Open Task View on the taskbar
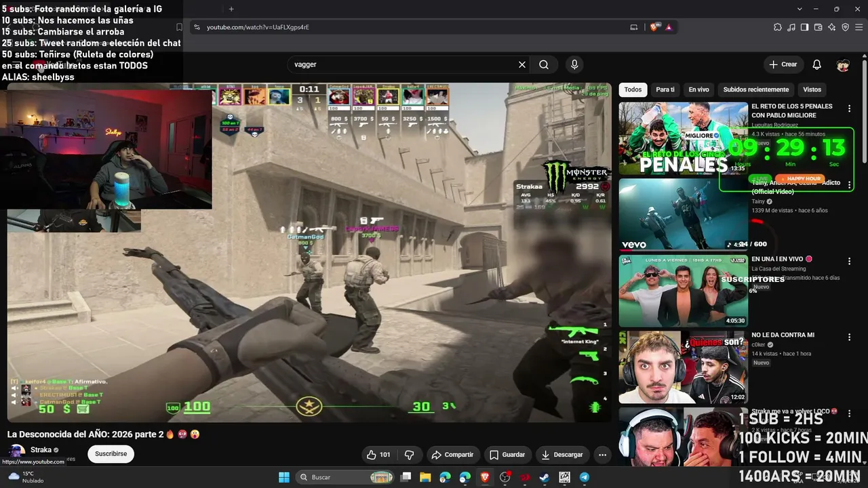The height and width of the screenshot is (488, 868). point(406,477)
